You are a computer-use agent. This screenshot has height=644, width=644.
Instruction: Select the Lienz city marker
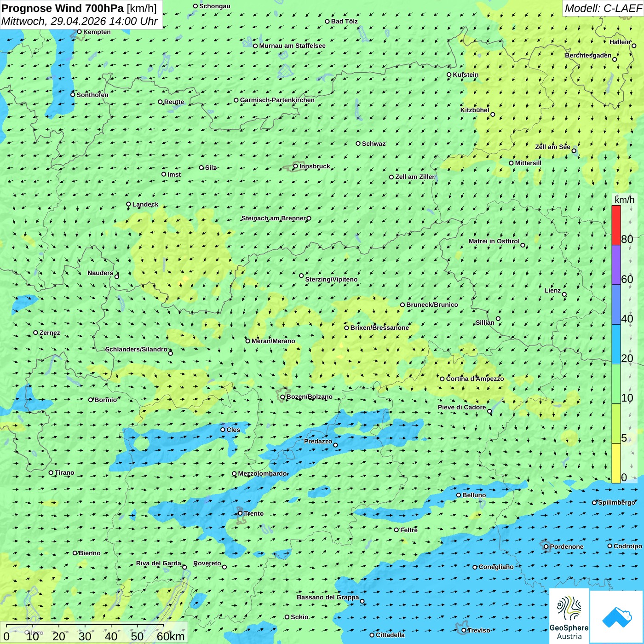[x=564, y=294]
